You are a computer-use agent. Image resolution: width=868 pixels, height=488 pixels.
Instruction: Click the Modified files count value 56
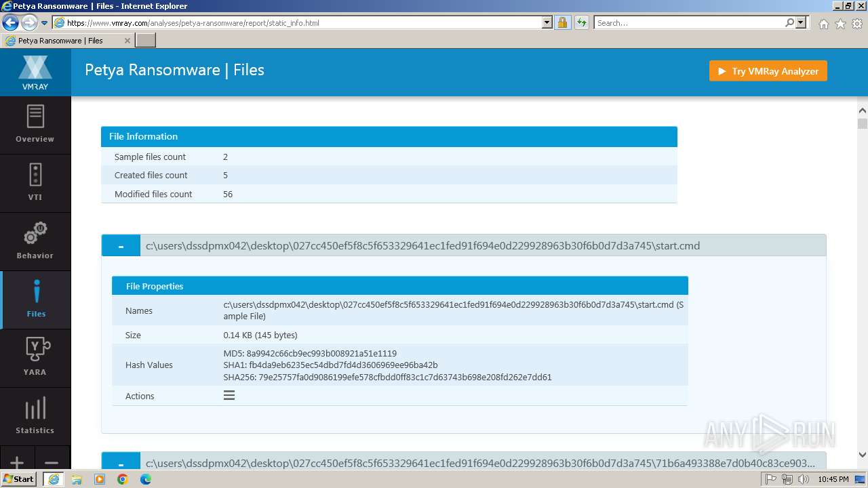click(x=228, y=194)
